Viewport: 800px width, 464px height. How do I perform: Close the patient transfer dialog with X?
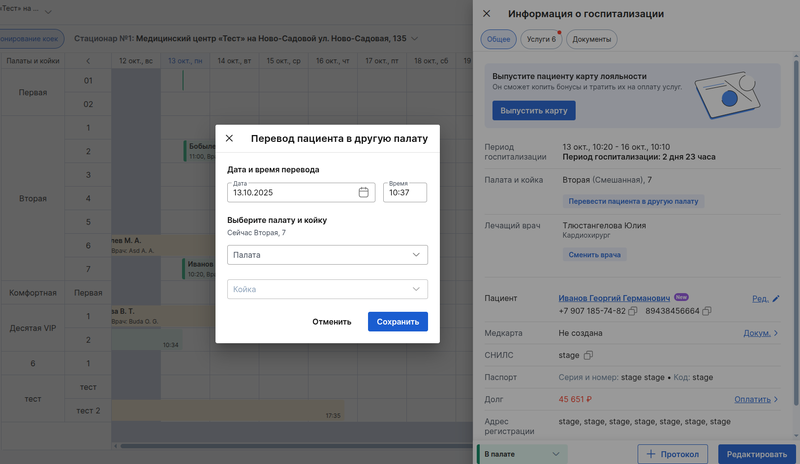(x=229, y=139)
